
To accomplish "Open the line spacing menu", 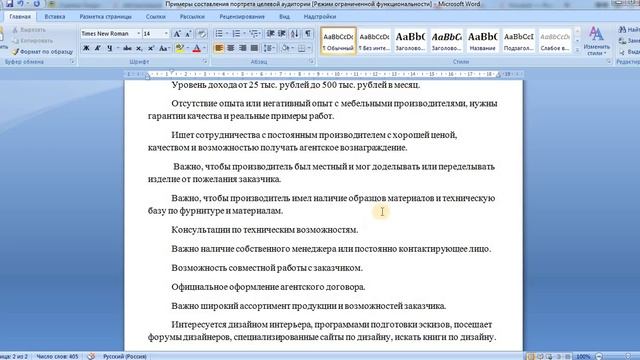I will point(269,48).
